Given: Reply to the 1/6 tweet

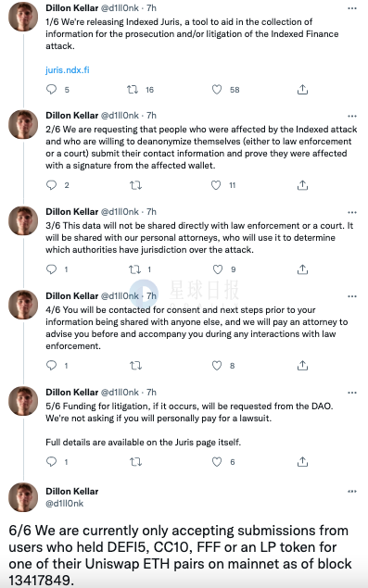Looking at the screenshot, I should point(51,89).
